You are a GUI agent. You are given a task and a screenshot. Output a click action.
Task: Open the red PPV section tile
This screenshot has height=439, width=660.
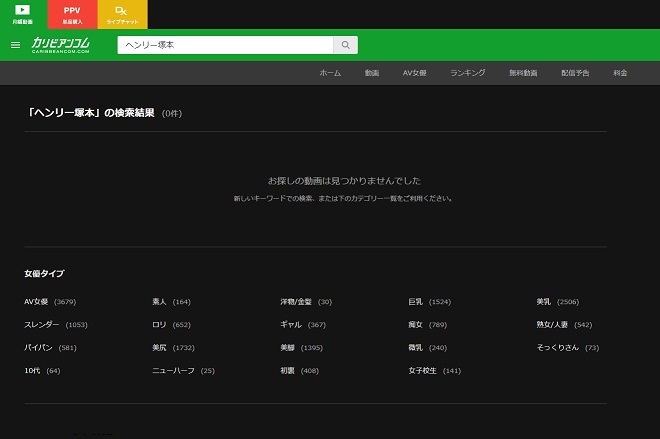(x=72, y=14)
